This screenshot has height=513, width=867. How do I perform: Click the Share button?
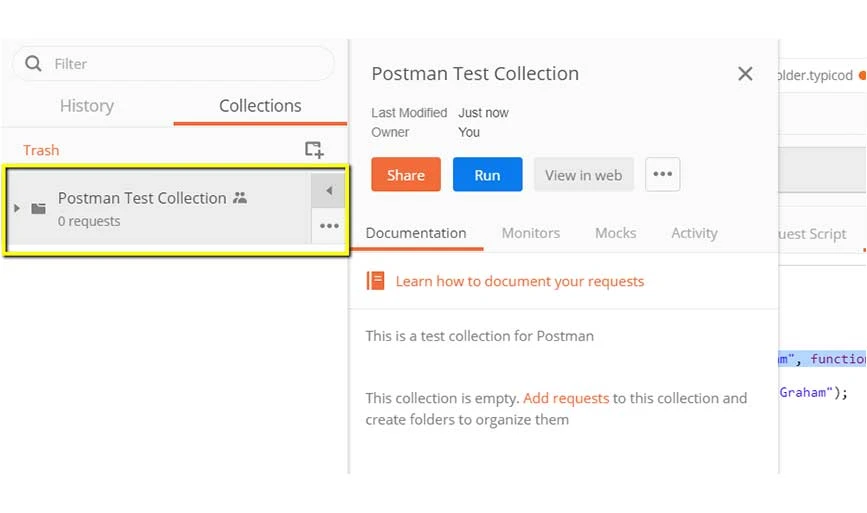pos(406,175)
